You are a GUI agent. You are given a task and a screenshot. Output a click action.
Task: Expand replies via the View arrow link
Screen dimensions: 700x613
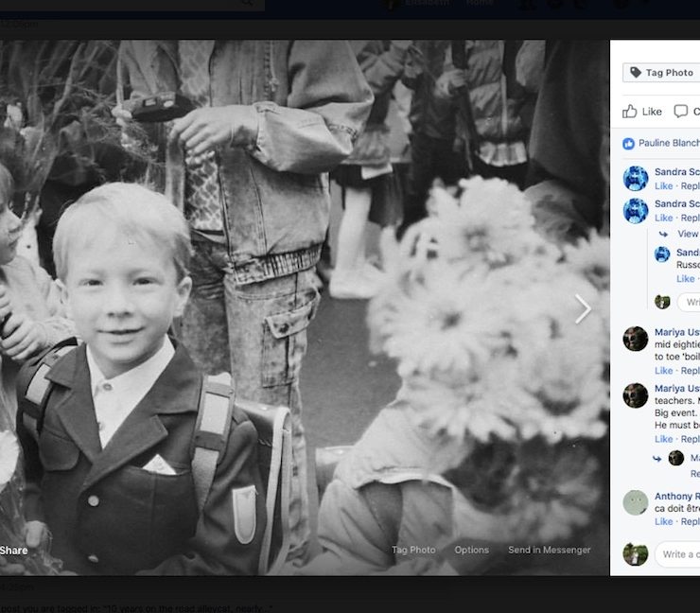pos(679,234)
